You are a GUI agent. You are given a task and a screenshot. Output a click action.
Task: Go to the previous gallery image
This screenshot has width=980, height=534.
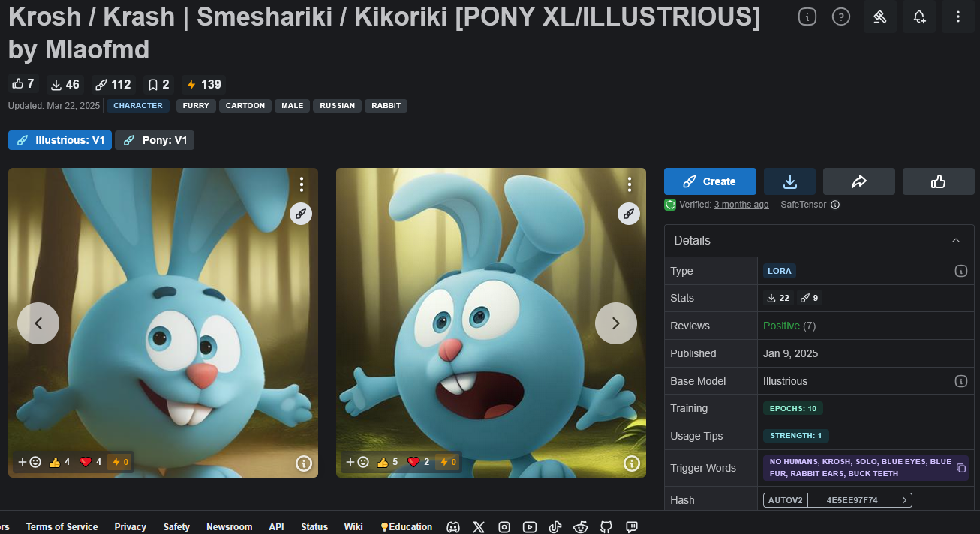click(38, 323)
